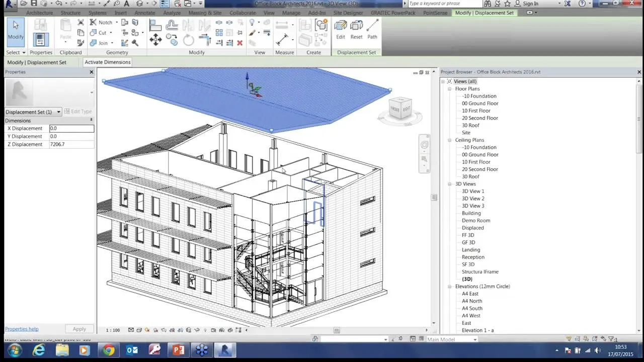Open the Annotate ribbon tab
Image resolution: width=644 pixels, height=362 pixels.
click(x=145, y=13)
